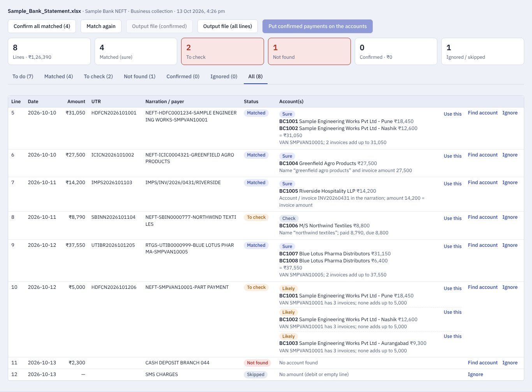Switch to the To do (7) tab
The width and height of the screenshot is (532, 392).
click(23, 76)
